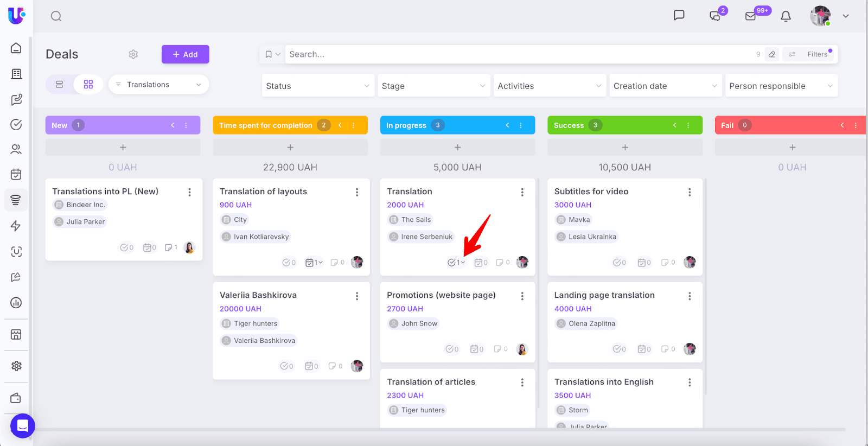Switch to kanban board view
The image size is (868, 446).
tap(88, 85)
